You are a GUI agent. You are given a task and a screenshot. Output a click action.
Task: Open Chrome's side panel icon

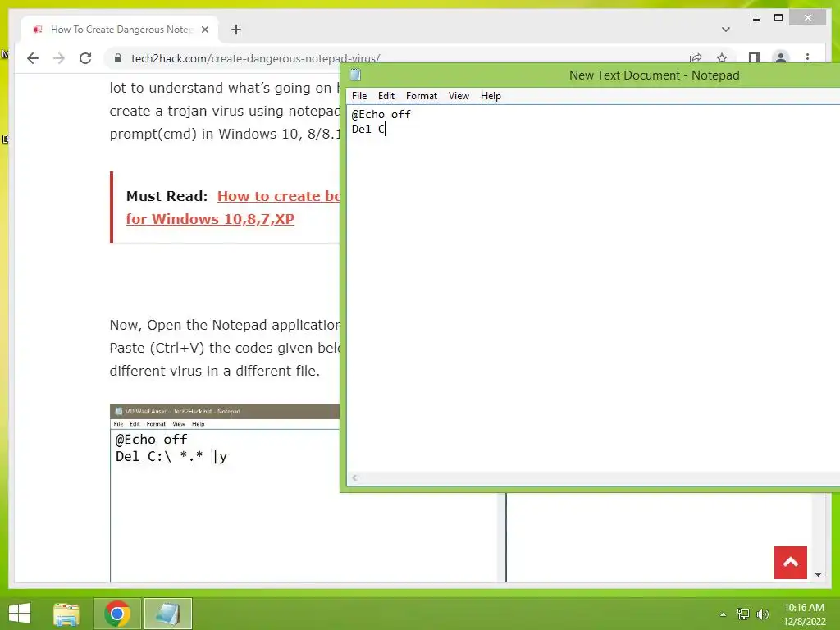pyautogui.click(x=755, y=58)
